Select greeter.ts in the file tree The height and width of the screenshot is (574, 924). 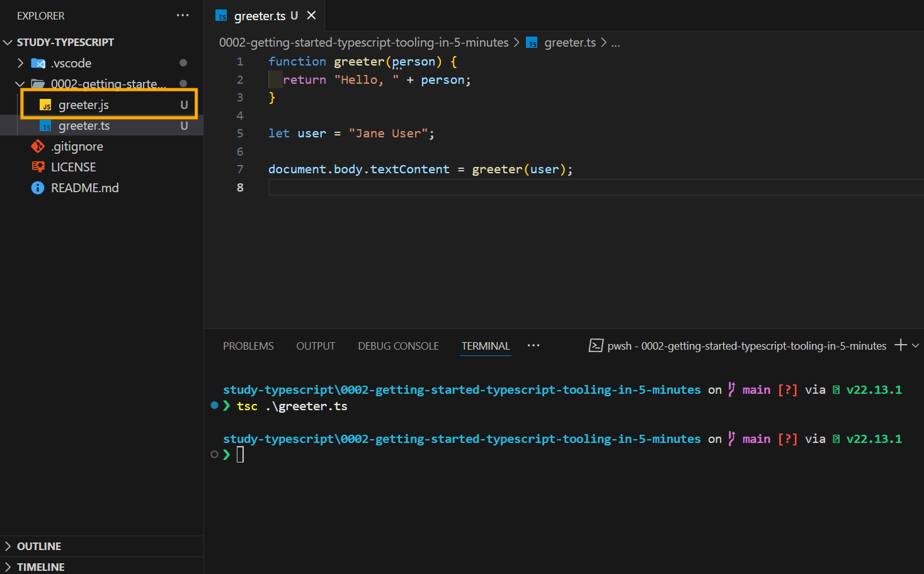coord(101,125)
